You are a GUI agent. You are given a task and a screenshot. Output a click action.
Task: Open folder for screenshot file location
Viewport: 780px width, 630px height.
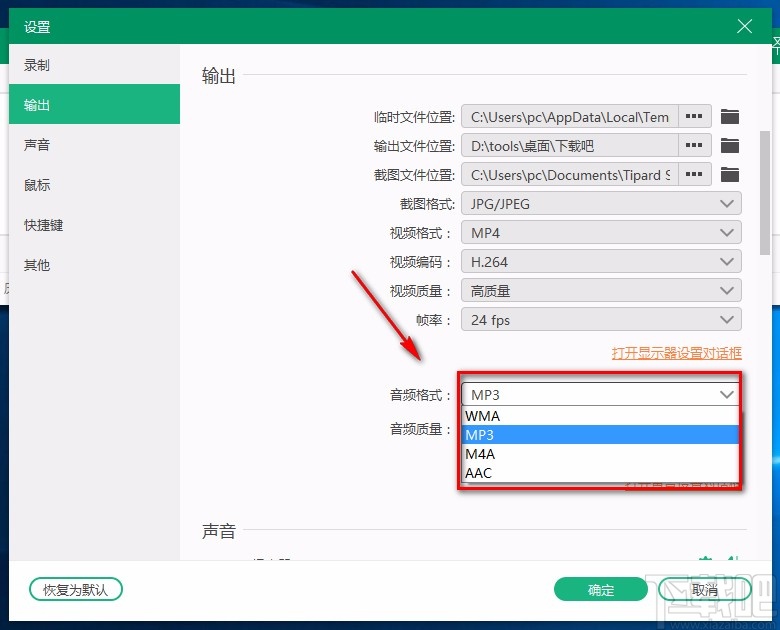[x=730, y=175]
